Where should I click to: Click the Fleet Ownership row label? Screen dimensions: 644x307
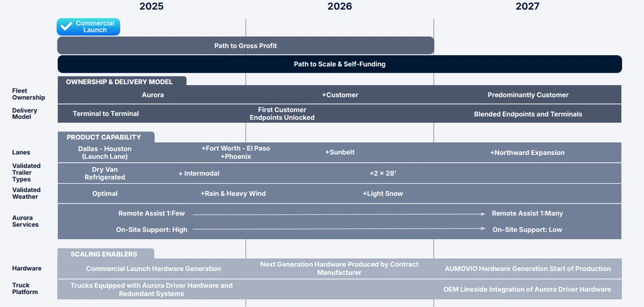pyautogui.click(x=28, y=94)
